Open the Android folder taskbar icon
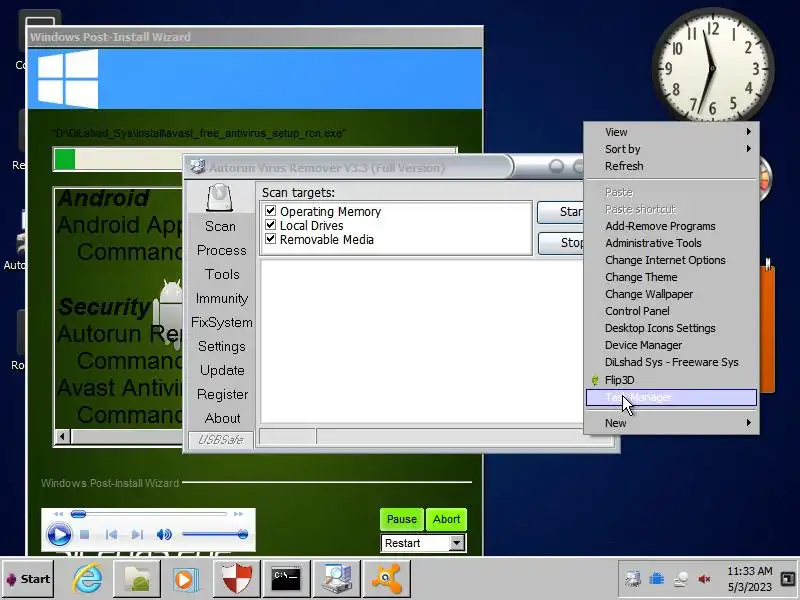The width and height of the screenshot is (800, 600). pos(137,579)
